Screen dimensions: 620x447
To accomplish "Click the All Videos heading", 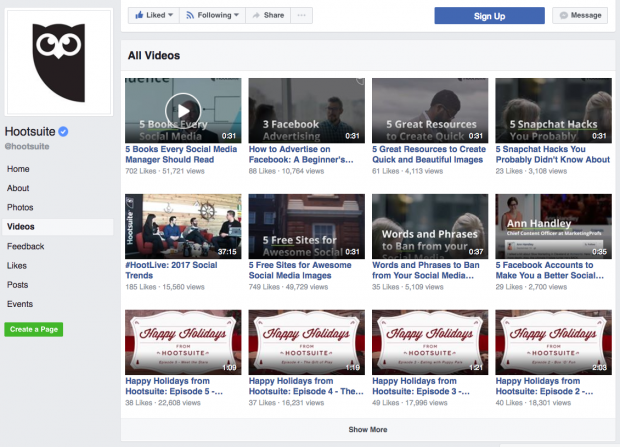I will pyautogui.click(x=154, y=55).
